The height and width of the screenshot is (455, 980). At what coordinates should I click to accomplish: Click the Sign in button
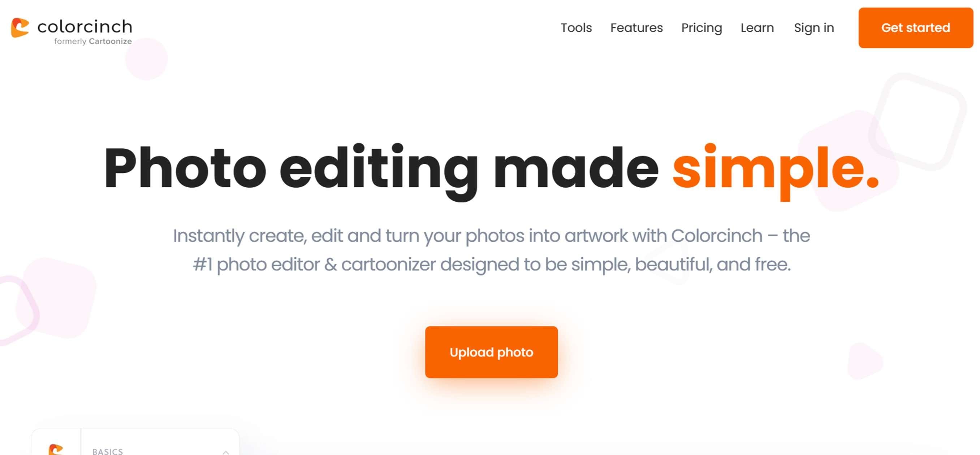814,27
